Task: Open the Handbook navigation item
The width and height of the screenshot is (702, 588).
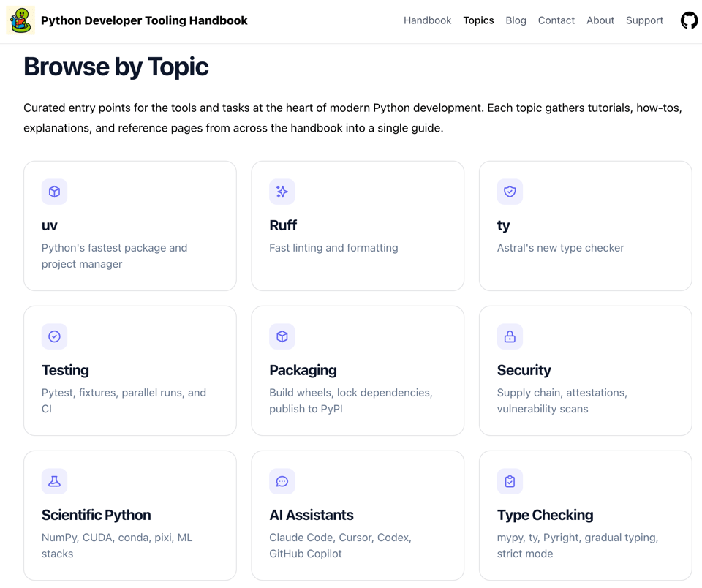Action: point(427,20)
